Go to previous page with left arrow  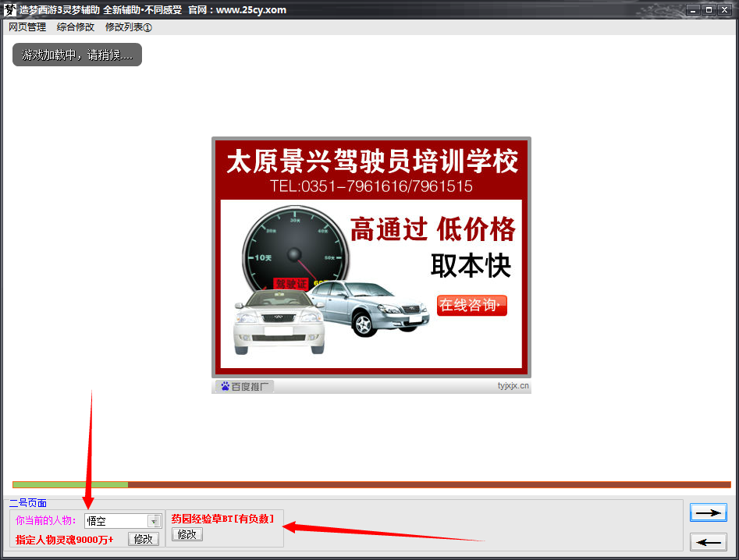coord(709,542)
